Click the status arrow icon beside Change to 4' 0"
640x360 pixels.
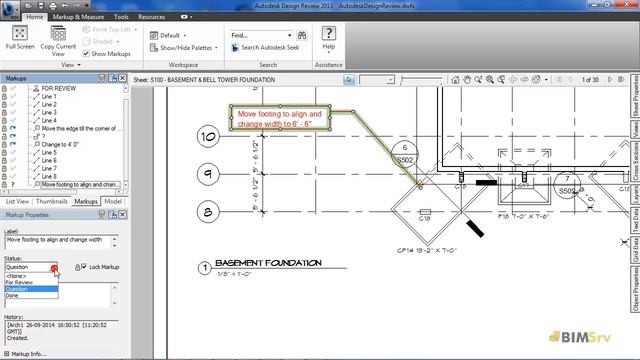click(13, 144)
